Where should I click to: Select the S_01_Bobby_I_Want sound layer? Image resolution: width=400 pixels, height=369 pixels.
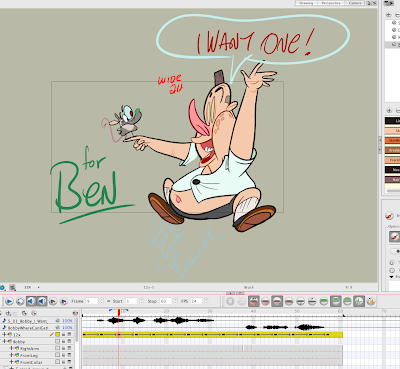pyautogui.click(x=28, y=321)
